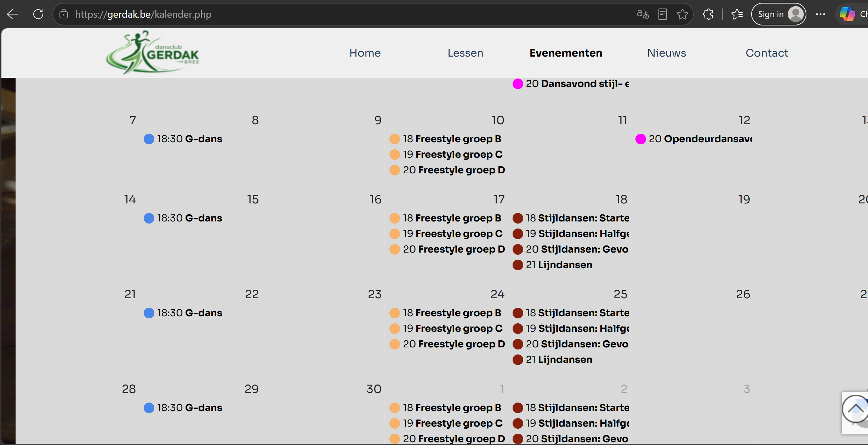This screenshot has width=868, height=445.
Task: Open the favorites list icon
Action: click(x=737, y=14)
